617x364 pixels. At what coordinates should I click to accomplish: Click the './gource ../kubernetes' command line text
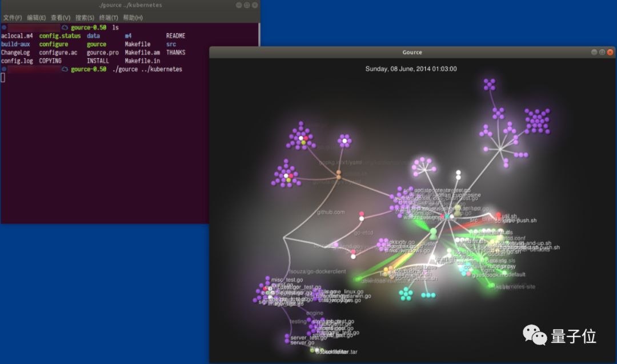[147, 69]
